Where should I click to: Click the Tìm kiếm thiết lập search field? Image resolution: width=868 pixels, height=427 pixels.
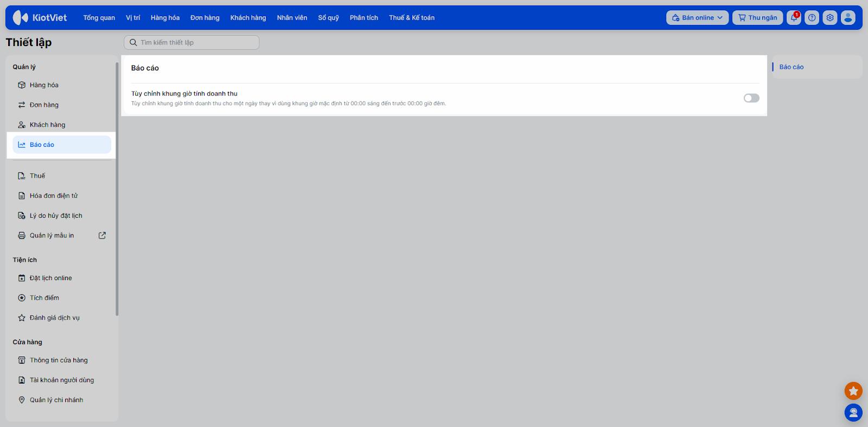click(192, 42)
